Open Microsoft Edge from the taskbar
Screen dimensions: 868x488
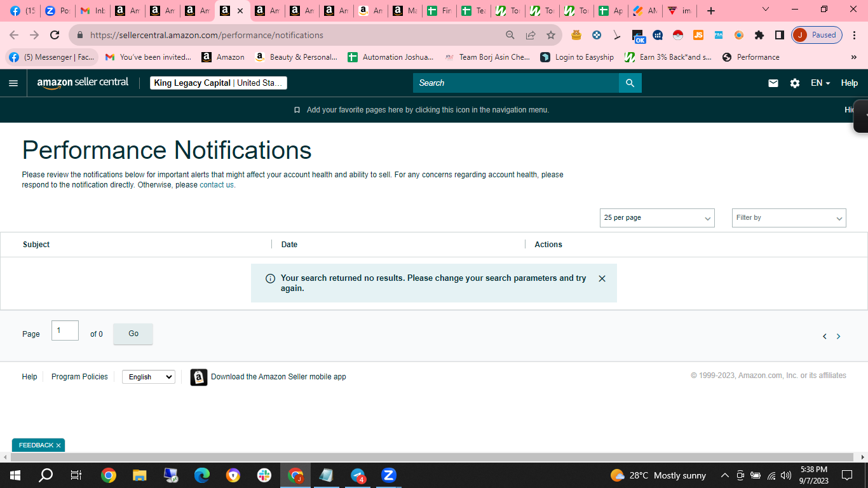tap(202, 475)
